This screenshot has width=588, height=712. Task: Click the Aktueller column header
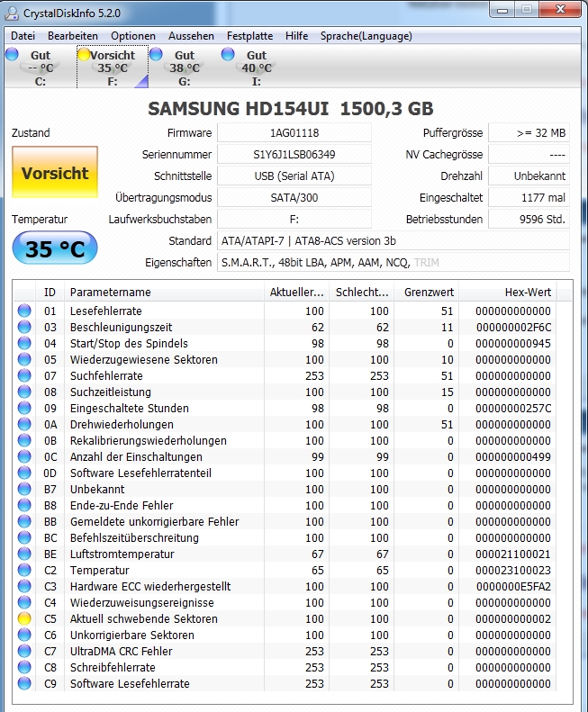pos(297,292)
